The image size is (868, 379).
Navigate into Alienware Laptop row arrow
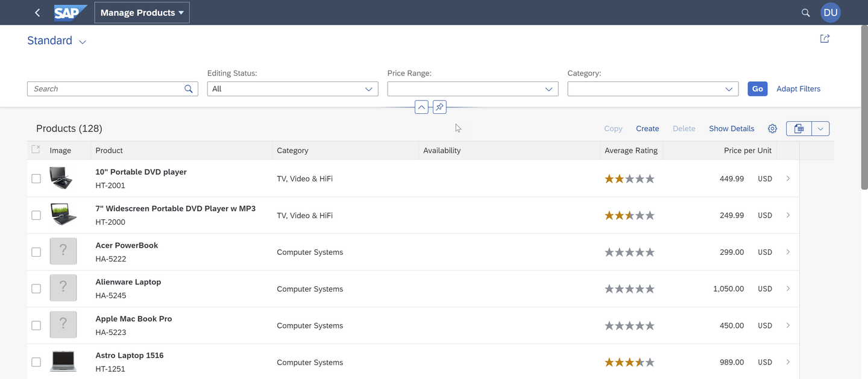coord(788,289)
